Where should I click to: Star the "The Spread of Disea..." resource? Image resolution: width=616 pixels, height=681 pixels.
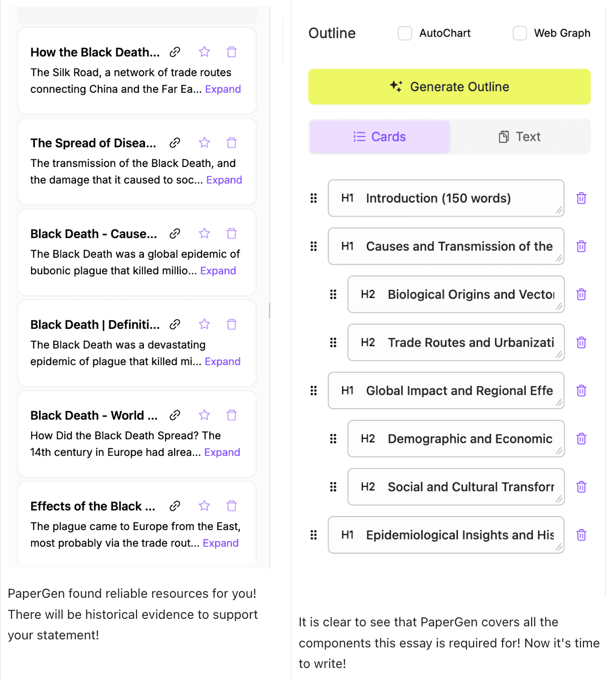tap(204, 143)
